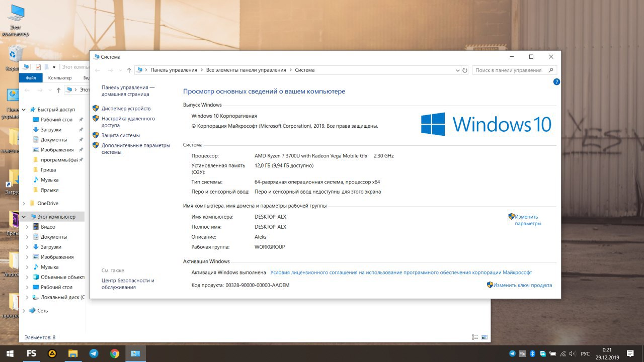Click the Windows Start button
Viewport: 644px width, 362px height.
click(10, 353)
